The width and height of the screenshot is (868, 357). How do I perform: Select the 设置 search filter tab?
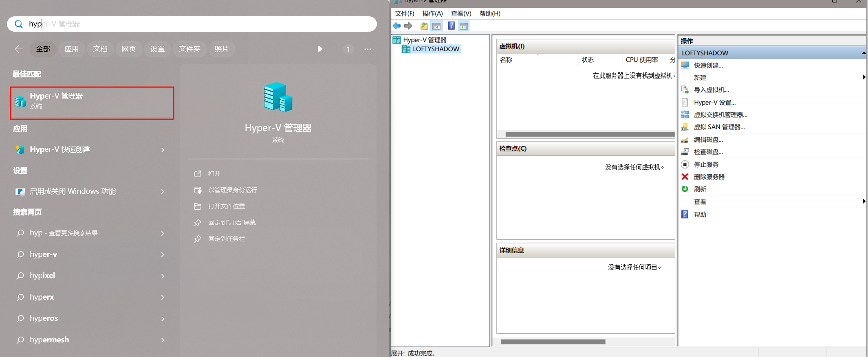click(x=157, y=49)
